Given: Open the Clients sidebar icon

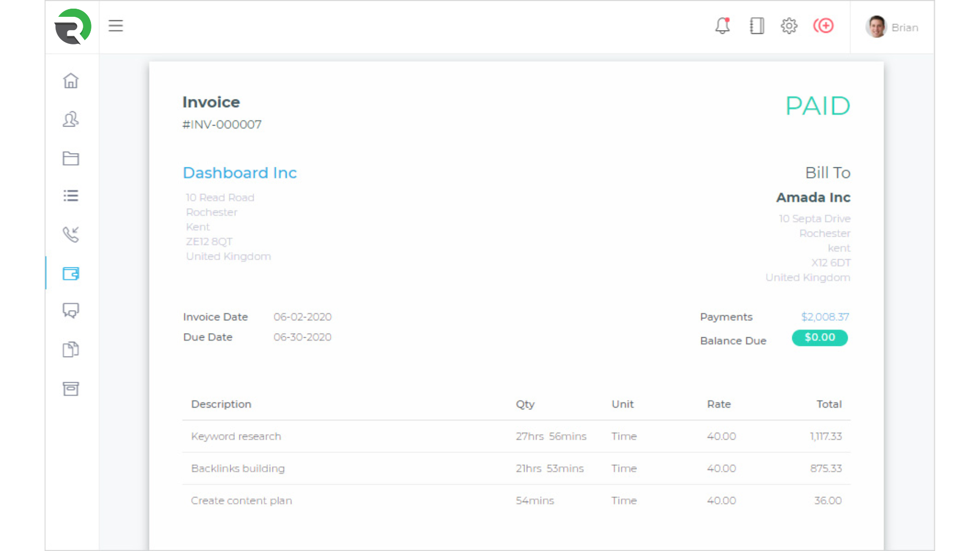Looking at the screenshot, I should [x=71, y=119].
